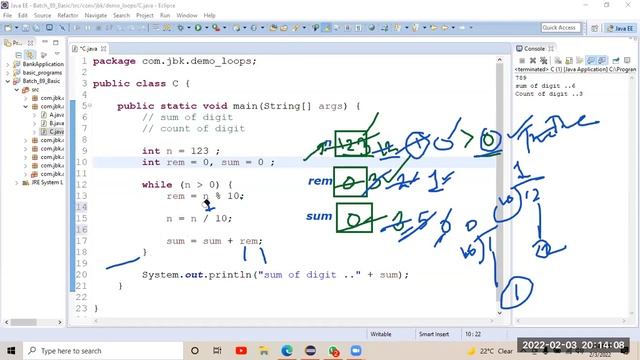The height and width of the screenshot is (360, 640).
Task: Click the green Run button
Action: (198, 28)
